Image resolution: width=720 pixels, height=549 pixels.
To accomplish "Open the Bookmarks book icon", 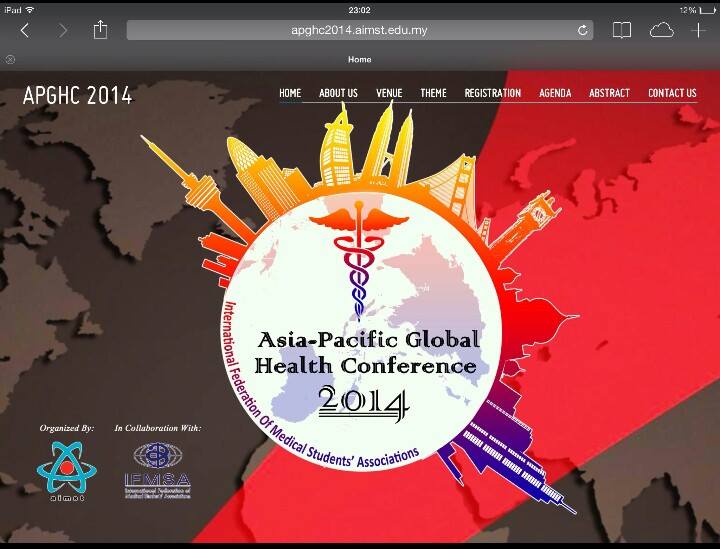I will click(x=622, y=31).
